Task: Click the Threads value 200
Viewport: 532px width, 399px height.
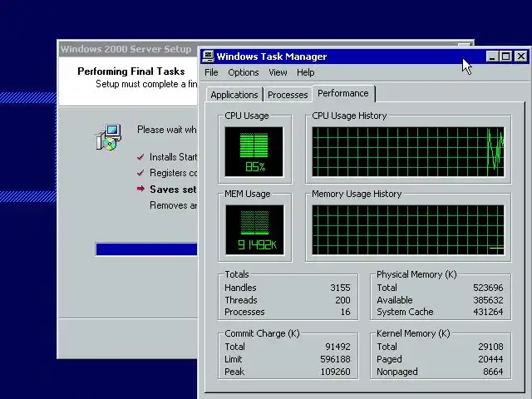Action: pos(342,300)
